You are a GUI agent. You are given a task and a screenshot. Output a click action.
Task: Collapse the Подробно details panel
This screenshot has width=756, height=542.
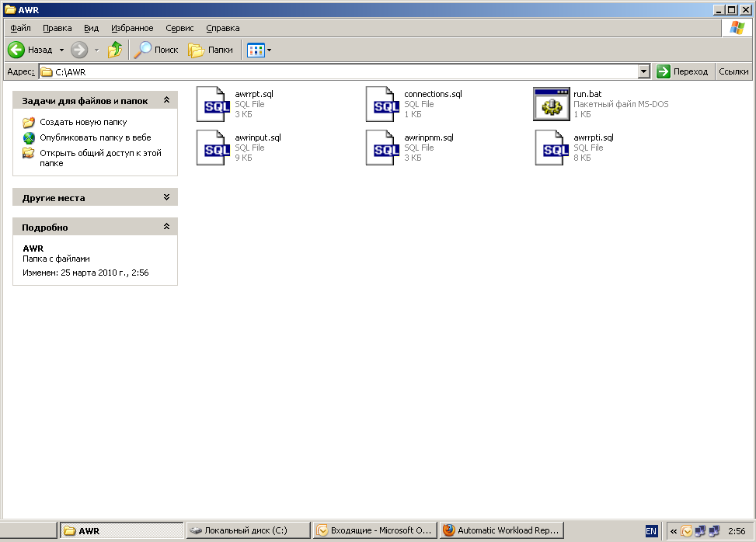point(166,228)
